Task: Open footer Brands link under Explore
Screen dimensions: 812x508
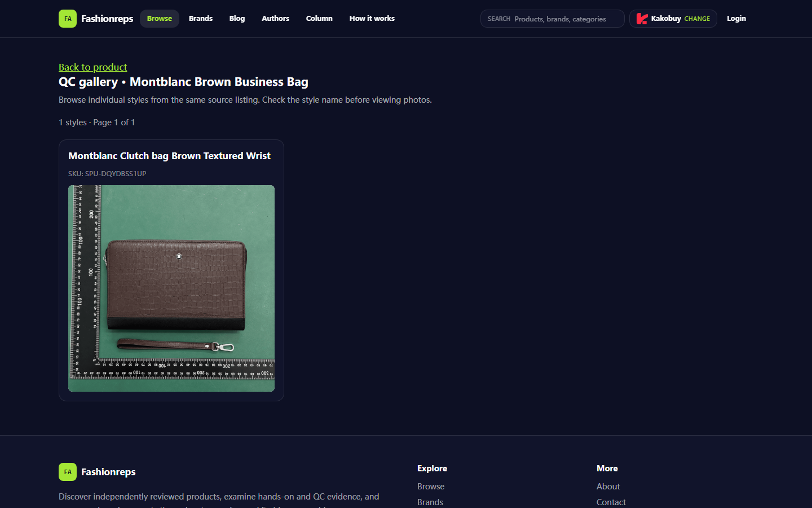Action: [x=430, y=502]
